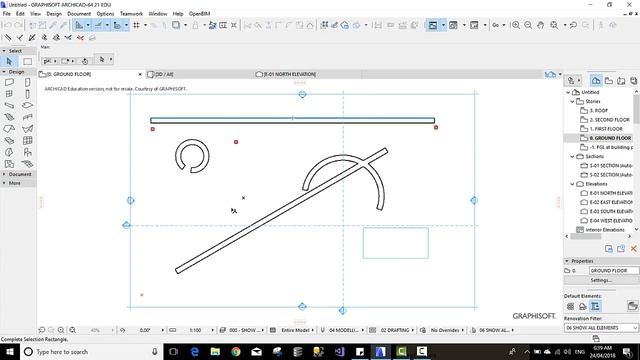
Task: Open the OpenBIM menu
Action: tap(199, 13)
